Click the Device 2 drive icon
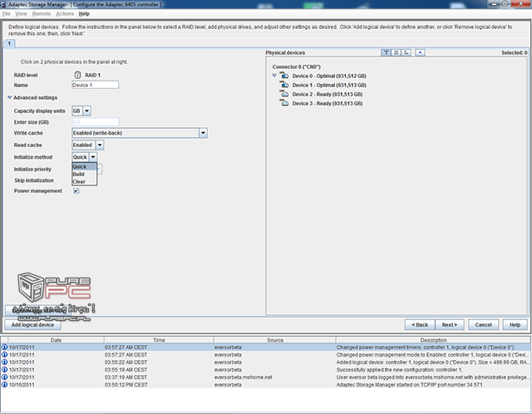 284,94
